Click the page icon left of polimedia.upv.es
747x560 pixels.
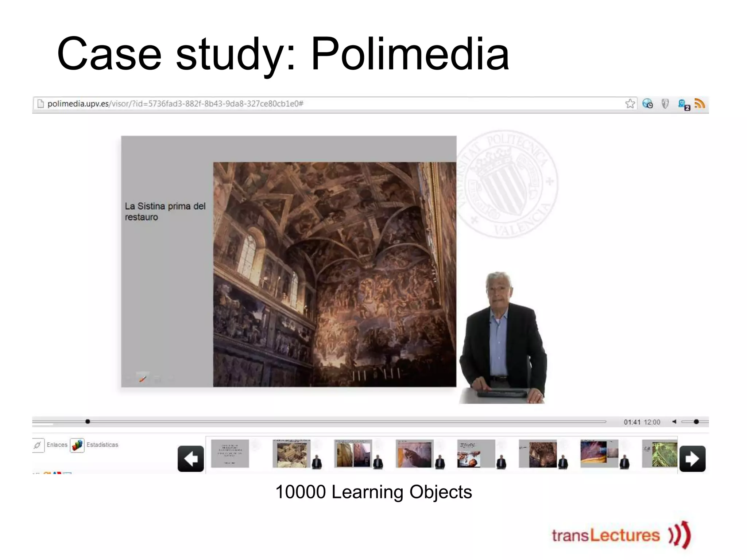[x=41, y=104]
